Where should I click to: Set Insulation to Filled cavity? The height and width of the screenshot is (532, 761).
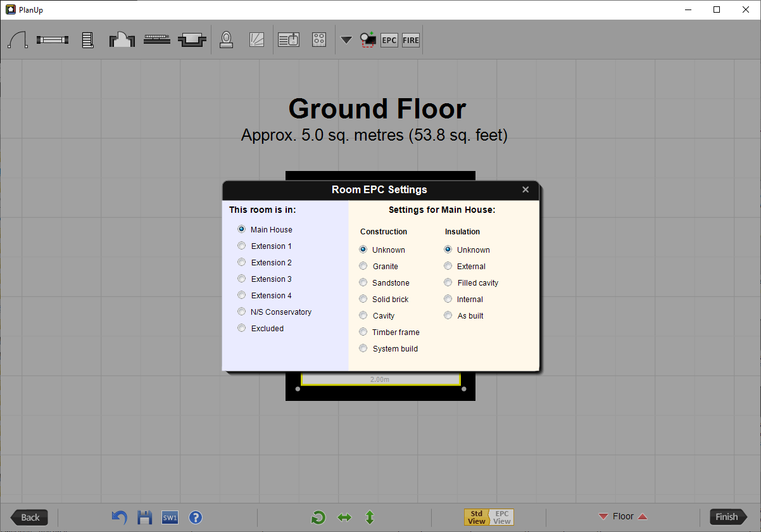click(448, 282)
